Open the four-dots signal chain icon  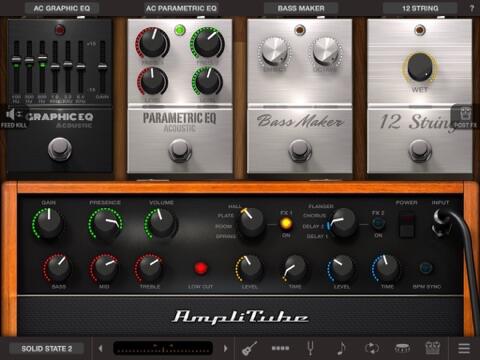click(x=280, y=348)
